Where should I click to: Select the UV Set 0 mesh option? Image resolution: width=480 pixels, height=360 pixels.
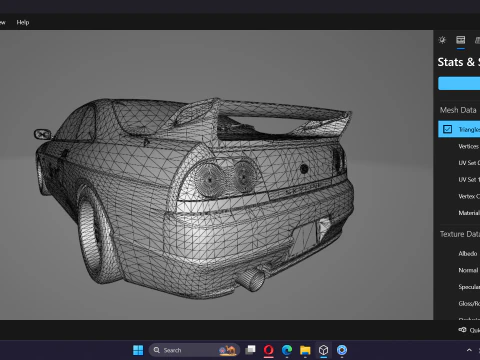[x=469, y=163]
